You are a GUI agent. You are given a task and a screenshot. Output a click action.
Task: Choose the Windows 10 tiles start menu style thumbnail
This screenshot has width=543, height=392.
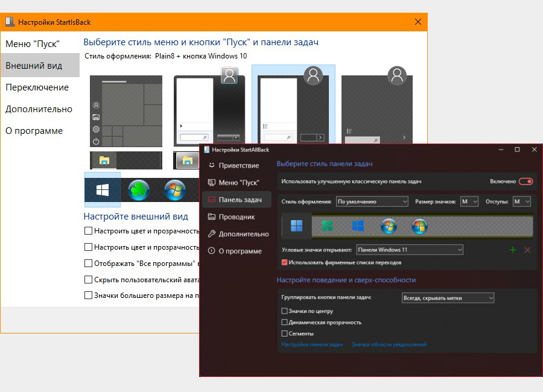point(126,111)
